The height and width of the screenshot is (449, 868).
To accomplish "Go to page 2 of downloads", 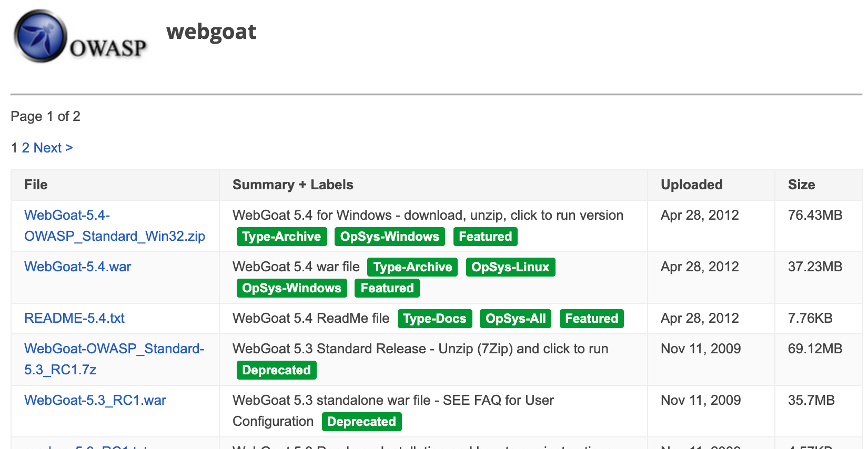I will coord(25,148).
